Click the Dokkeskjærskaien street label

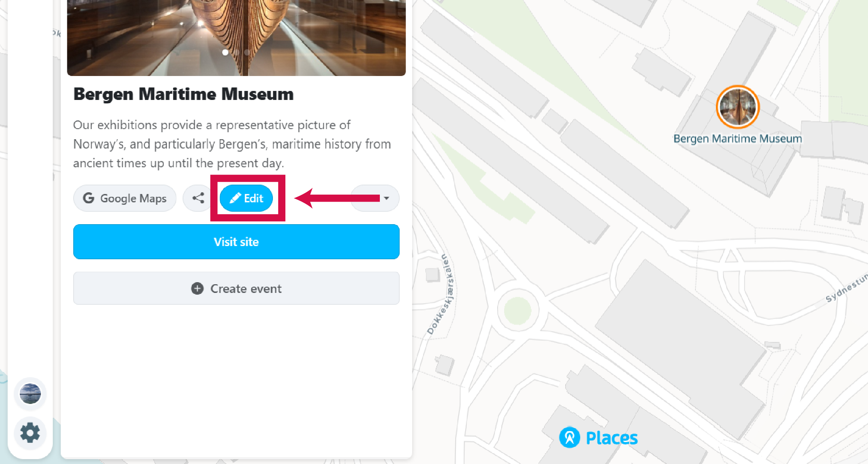(441, 295)
